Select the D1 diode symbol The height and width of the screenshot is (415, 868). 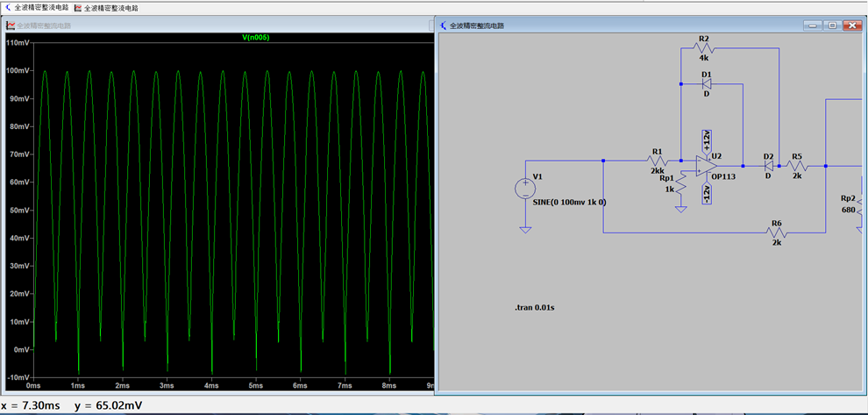[x=706, y=84]
